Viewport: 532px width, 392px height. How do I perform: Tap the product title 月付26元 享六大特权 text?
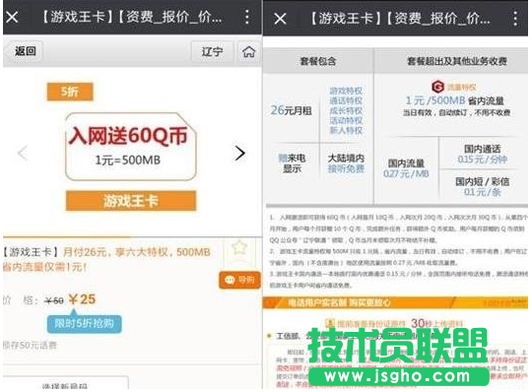(107, 259)
